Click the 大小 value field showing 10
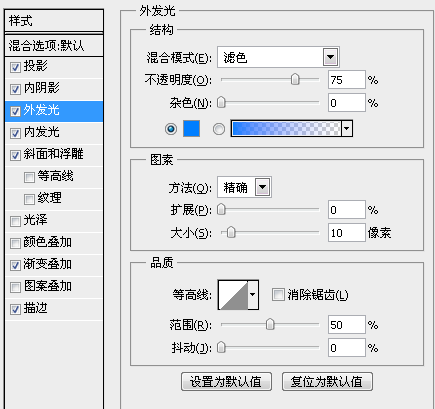 point(347,232)
